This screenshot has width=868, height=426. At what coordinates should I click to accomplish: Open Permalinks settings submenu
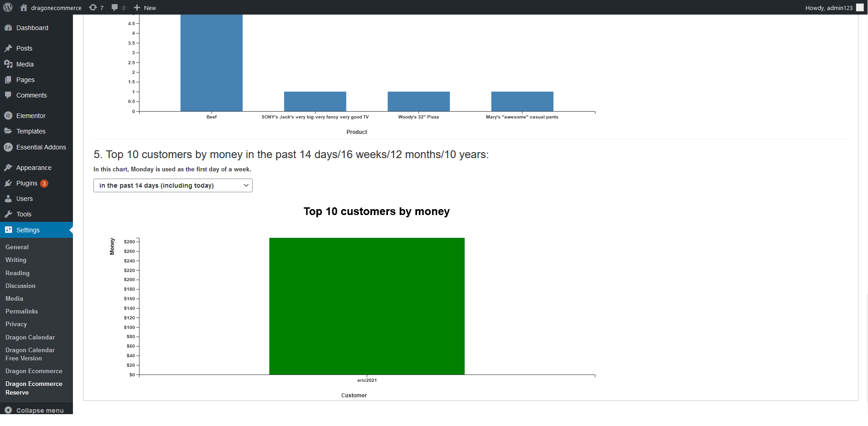click(x=22, y=311)
